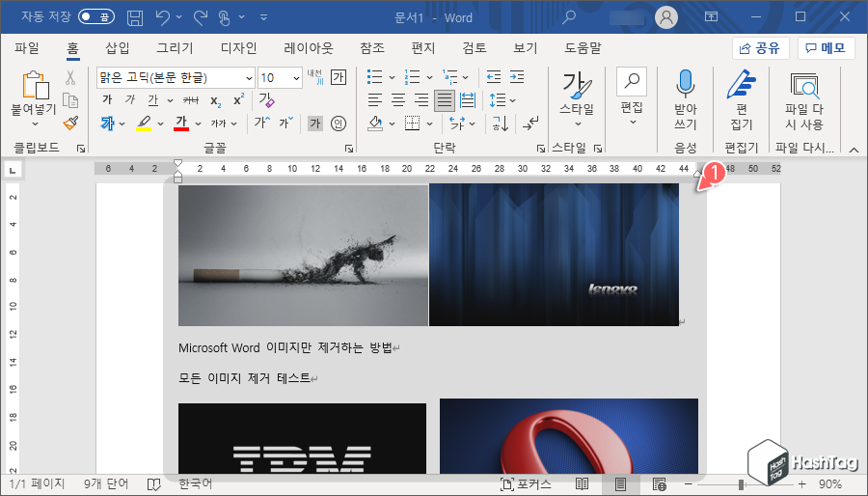Click Increase Indent icon

click(517, 77)
